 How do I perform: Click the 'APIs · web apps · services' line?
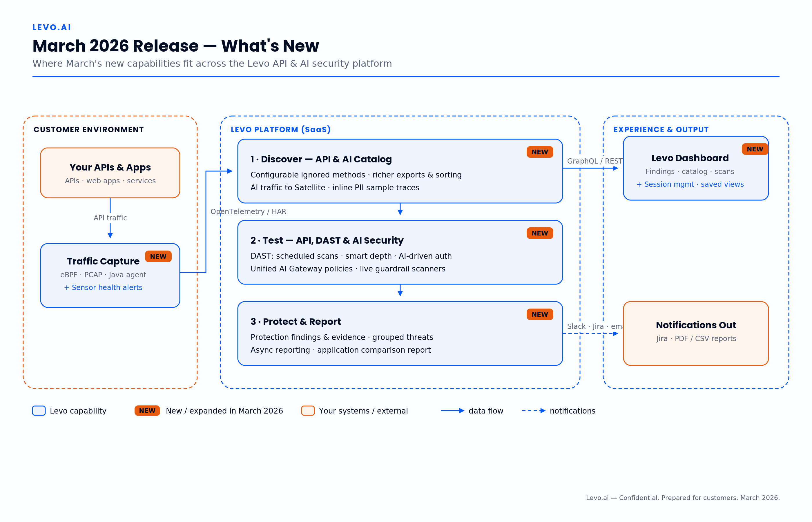[110, 181]
